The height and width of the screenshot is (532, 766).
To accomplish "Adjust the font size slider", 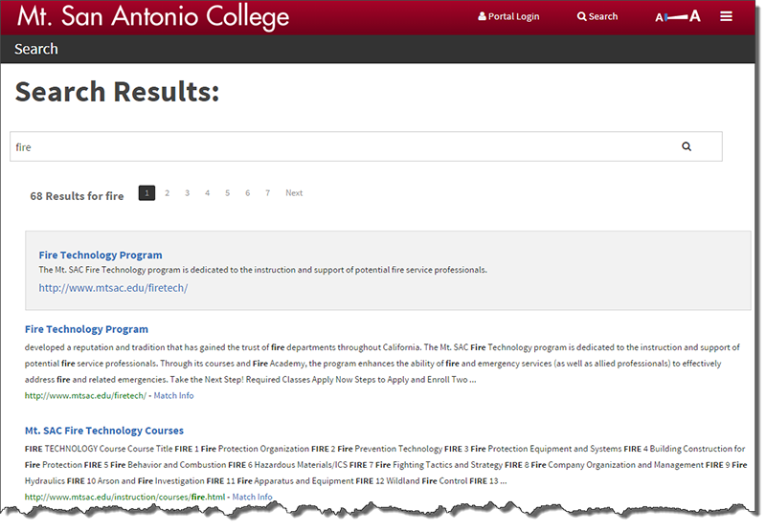I will pos(678,17).
